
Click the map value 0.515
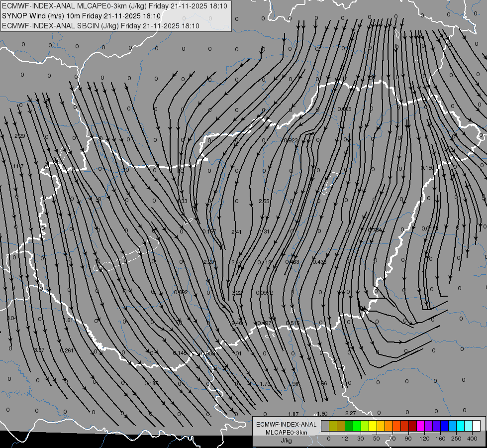(x=292, y=324)
